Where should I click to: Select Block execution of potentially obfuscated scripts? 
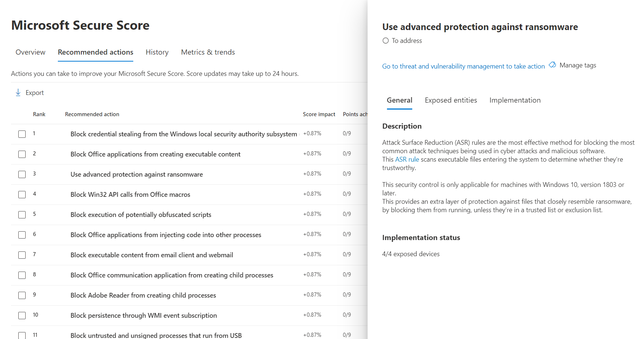click(141, 215)
